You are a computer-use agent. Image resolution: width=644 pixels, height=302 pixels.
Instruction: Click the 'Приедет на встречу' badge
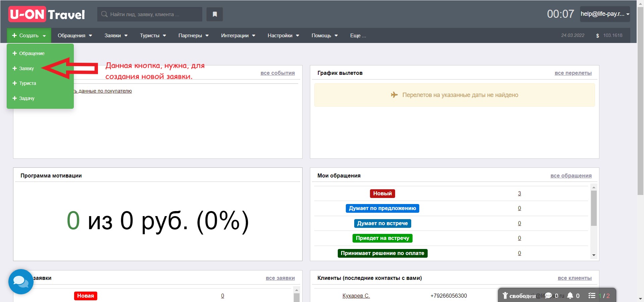point(382,238)
